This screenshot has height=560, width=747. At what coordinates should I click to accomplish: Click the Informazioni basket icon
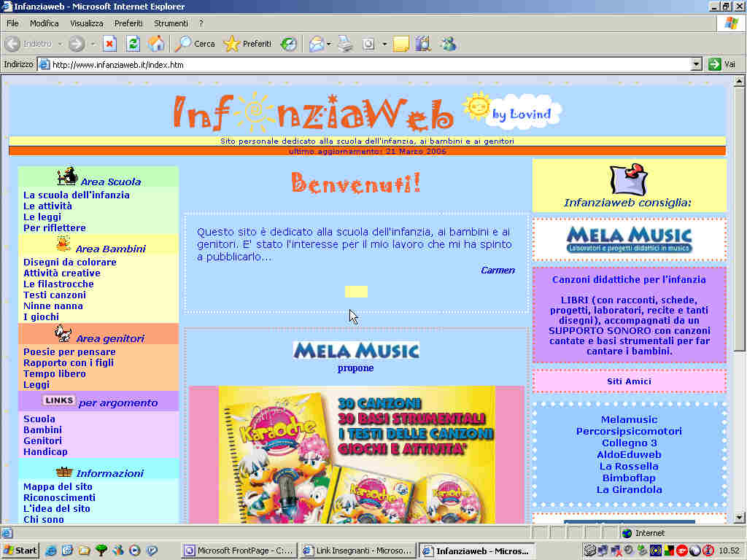64,472
